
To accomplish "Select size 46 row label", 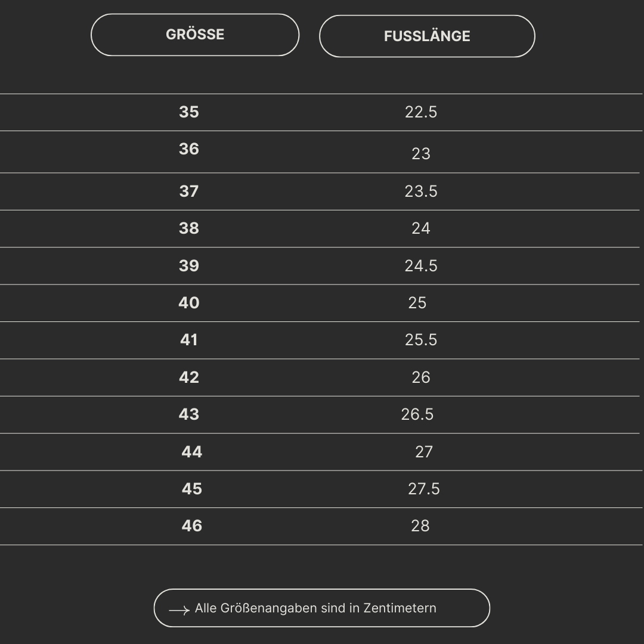I will (192, 526).
